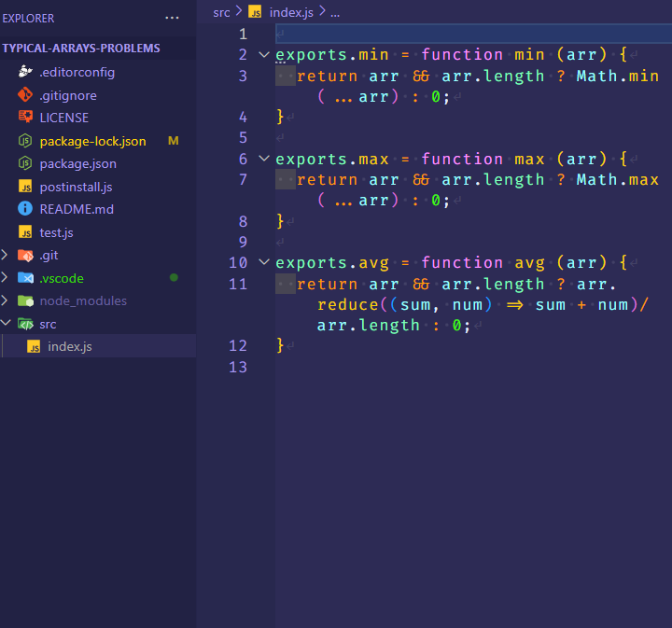The width and height of the screenshot is (672, 628).
Task: Click the postinstall.js JS icon
Action: coord(25,187)
